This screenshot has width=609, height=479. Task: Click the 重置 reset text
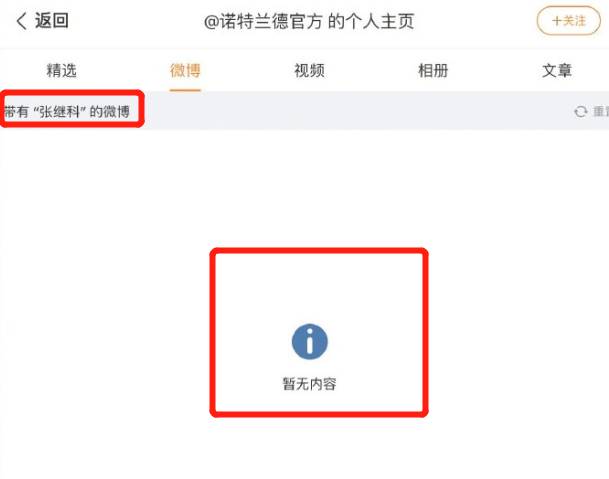pos(601,111)
